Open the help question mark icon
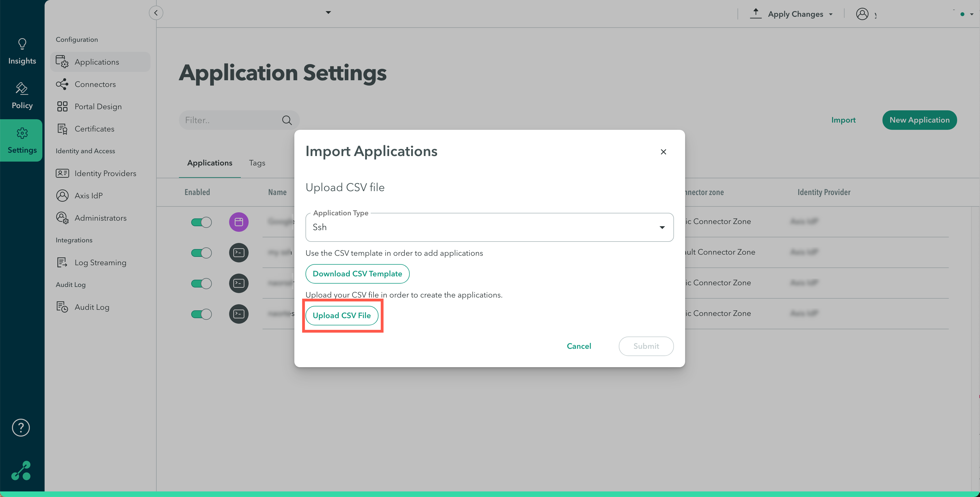 coord(21,428)
